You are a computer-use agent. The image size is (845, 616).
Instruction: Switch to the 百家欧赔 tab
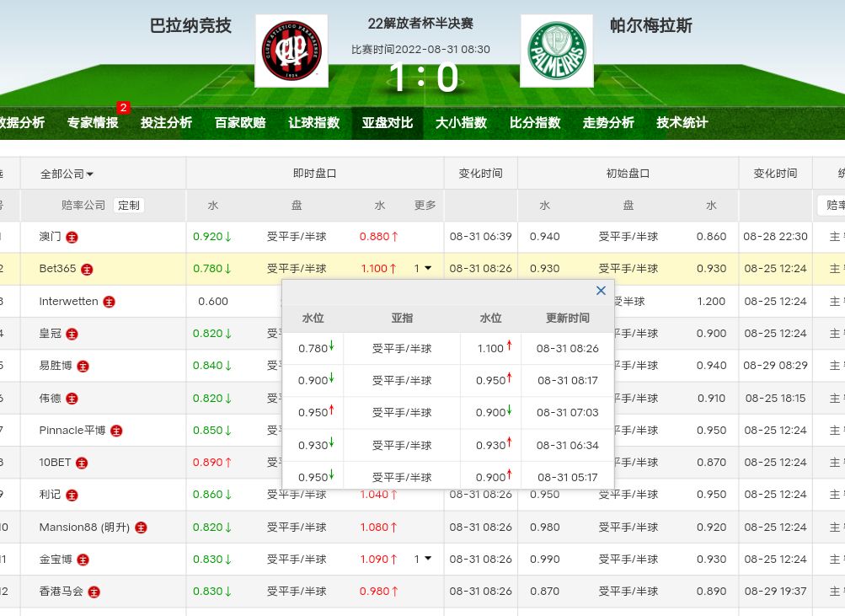(240, 122)
